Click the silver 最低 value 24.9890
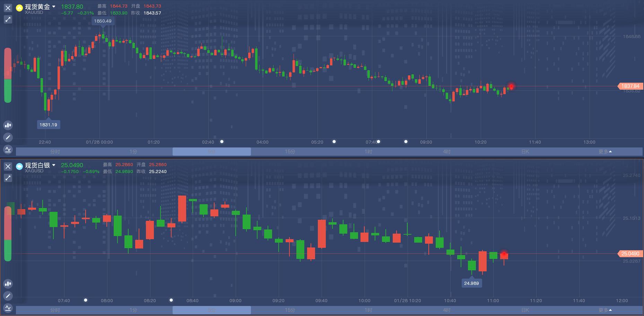644x316 pixels. pos(124,171)
